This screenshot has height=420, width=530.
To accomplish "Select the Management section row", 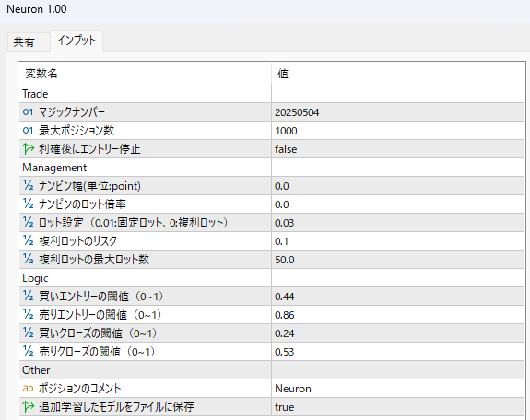I will pyautogui.click(x=272, y=168).
